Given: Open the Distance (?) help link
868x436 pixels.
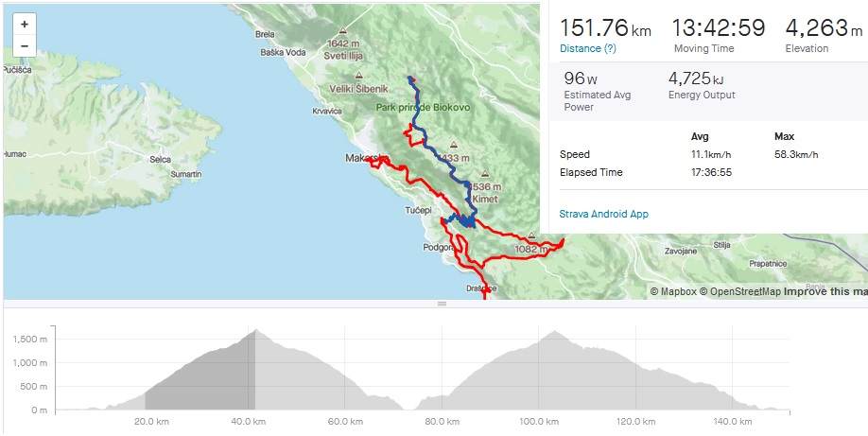Looking at the screenshot, I should tap(588, 48).
